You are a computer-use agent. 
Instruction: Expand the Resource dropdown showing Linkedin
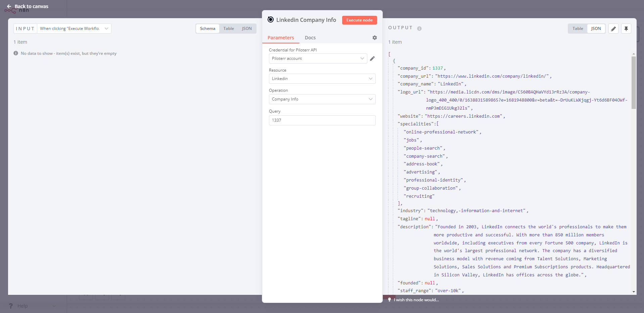322,79
